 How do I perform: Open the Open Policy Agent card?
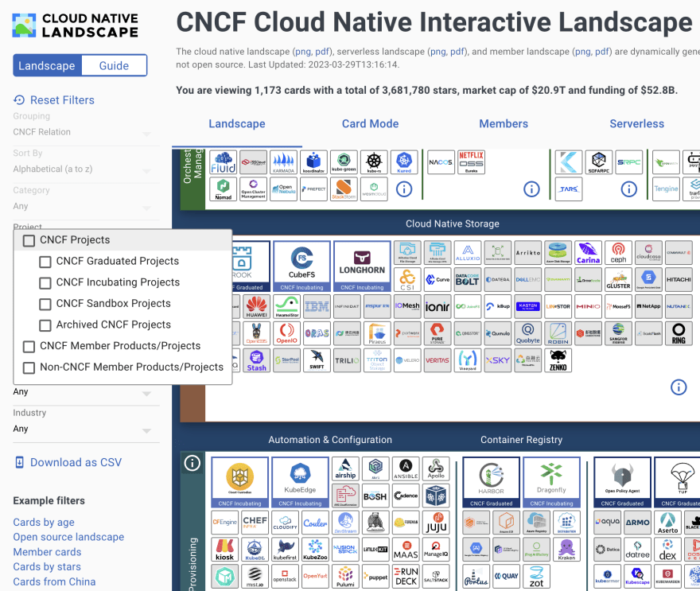622,482
